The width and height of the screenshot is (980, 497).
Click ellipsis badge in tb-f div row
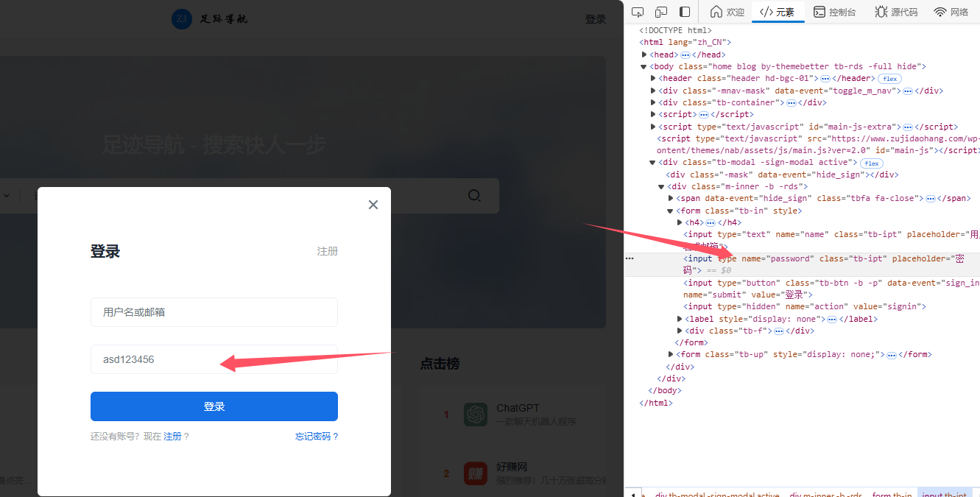[x=779, y=331]
